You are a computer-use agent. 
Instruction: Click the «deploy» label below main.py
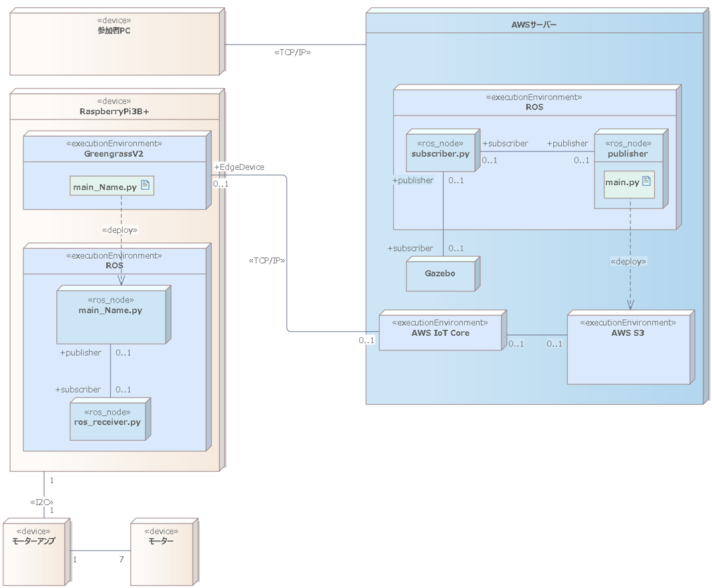coord(628,261)
